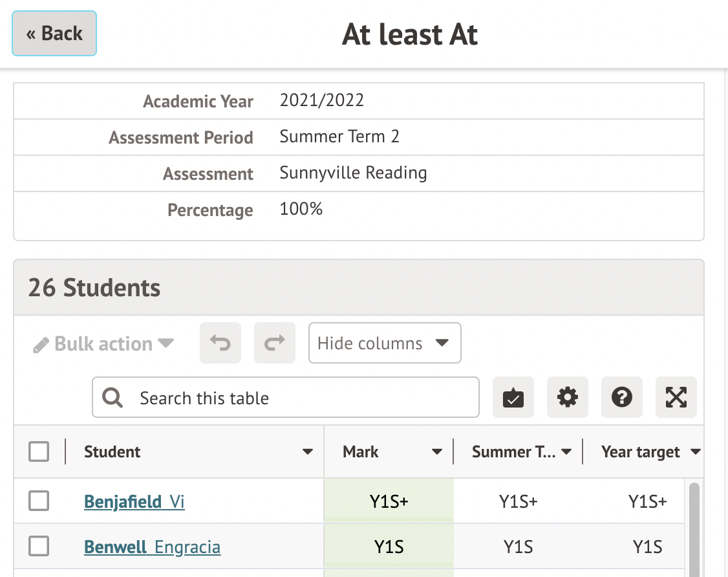The image size is (728, 577).
Task: Click the help question mark icon
Action: coord(622,397)
